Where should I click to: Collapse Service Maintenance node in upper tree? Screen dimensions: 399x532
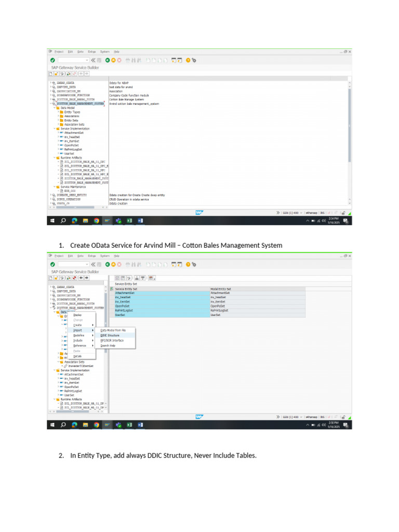(x=54, y=187)
